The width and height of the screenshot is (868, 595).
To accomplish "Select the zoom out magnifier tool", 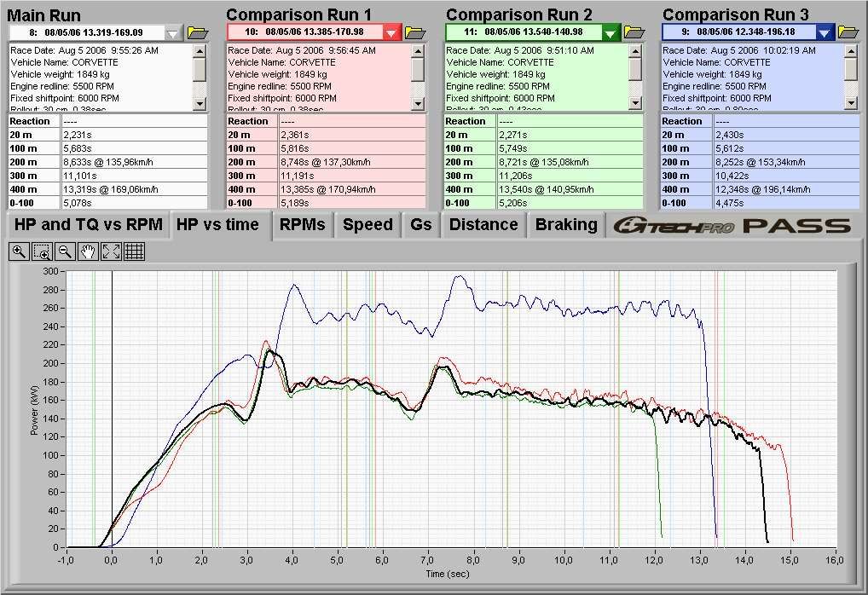I will click(x=64, y=251).
